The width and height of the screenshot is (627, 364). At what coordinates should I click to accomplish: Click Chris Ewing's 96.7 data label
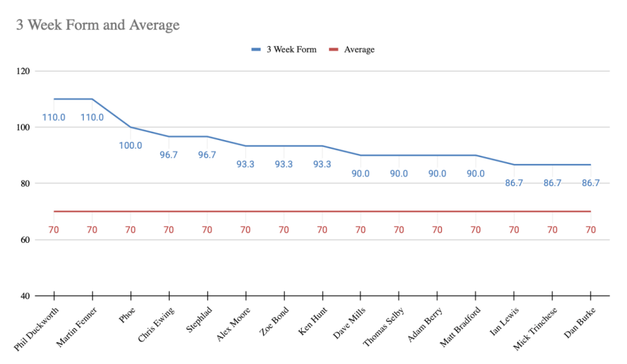pos(169,155)
